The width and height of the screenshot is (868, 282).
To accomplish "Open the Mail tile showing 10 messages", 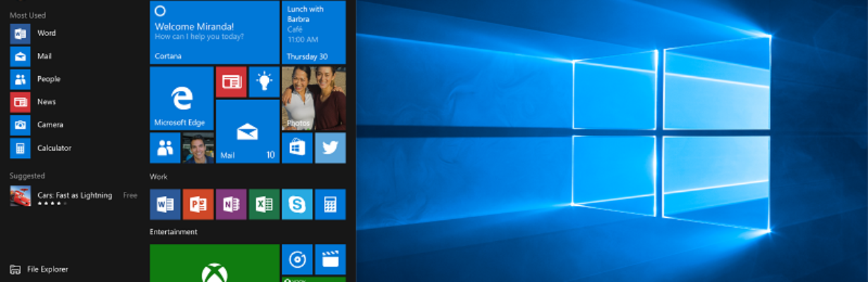I will (x=248, y=131).
